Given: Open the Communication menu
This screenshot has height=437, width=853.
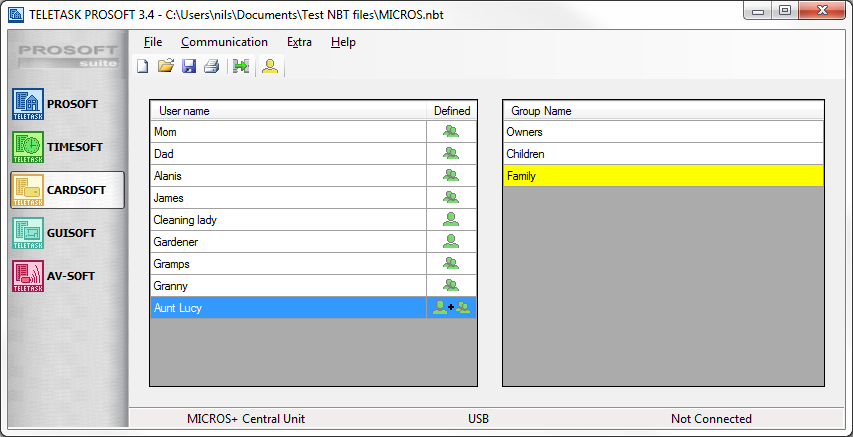Looking at the screenshot, I should tap(224, 42).
